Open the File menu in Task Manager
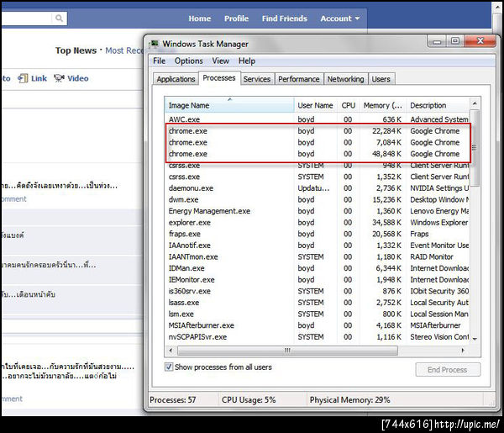Viewport: 504px width, 433px height. tap(159, 61)
